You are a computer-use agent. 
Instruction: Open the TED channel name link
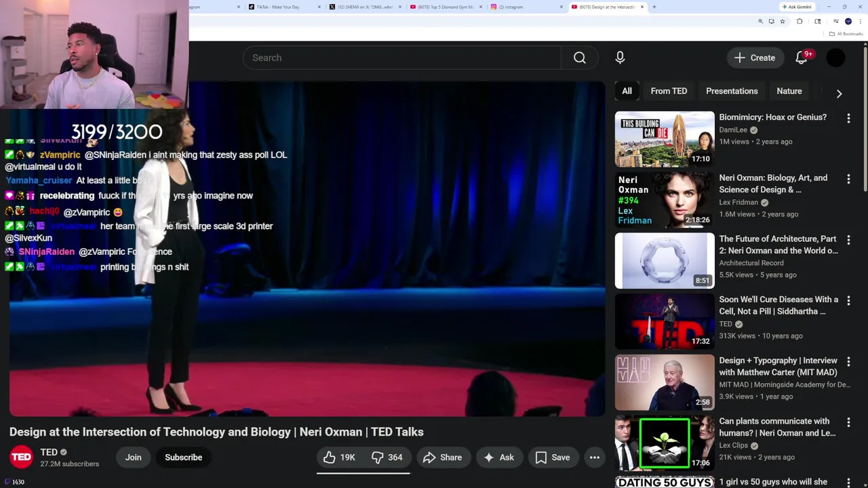click(49, 452)
